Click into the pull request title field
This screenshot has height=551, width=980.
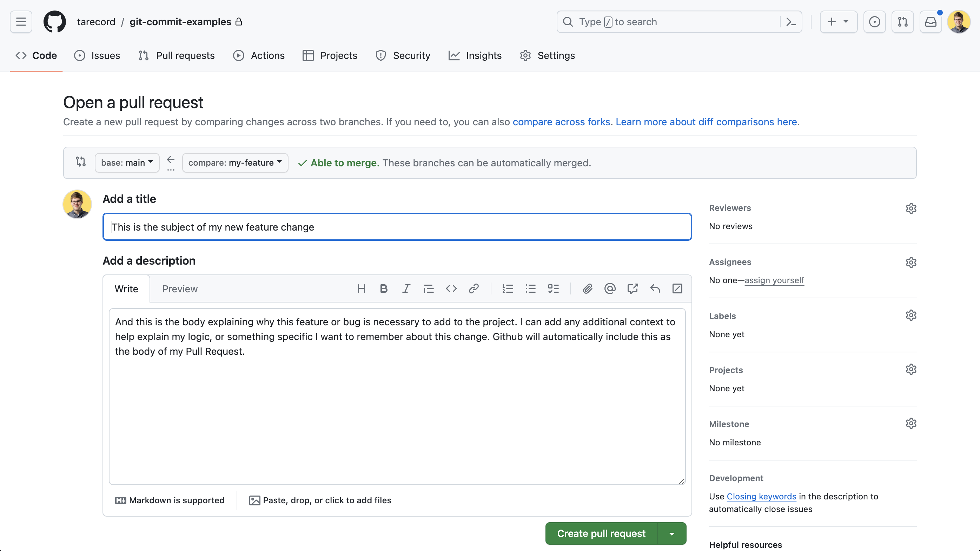(x=397, y=227)
